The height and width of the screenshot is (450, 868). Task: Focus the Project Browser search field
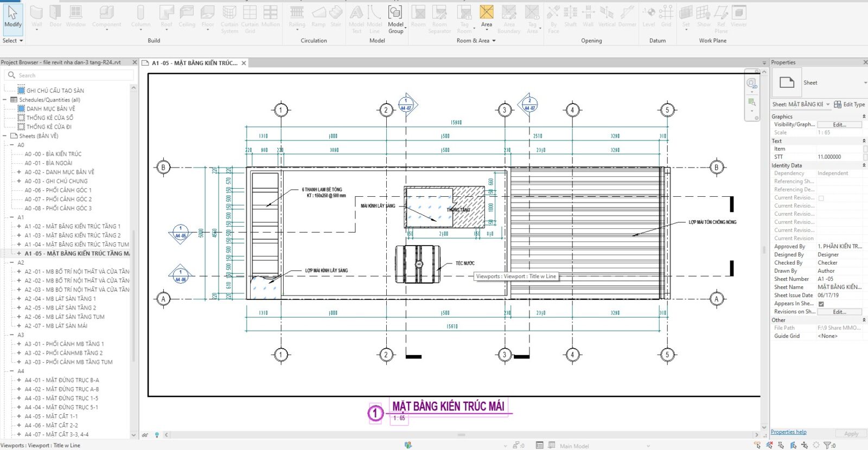click(x=69, y=75)
